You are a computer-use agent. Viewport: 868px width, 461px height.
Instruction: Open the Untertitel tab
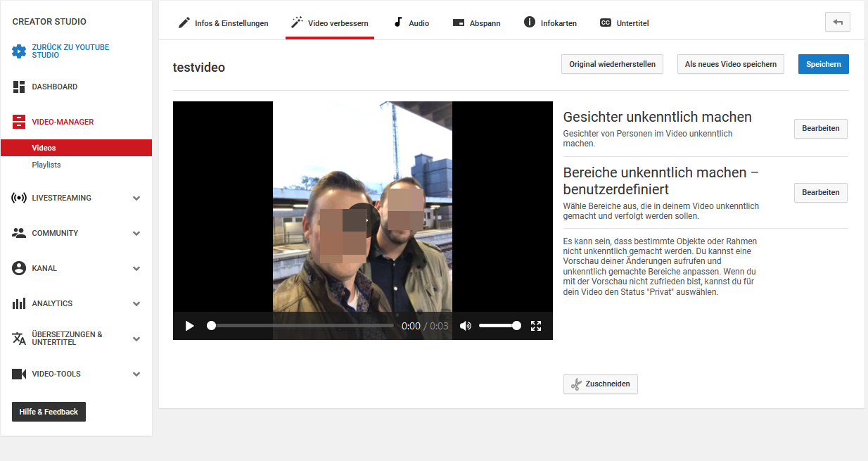[x=625, y=23]
